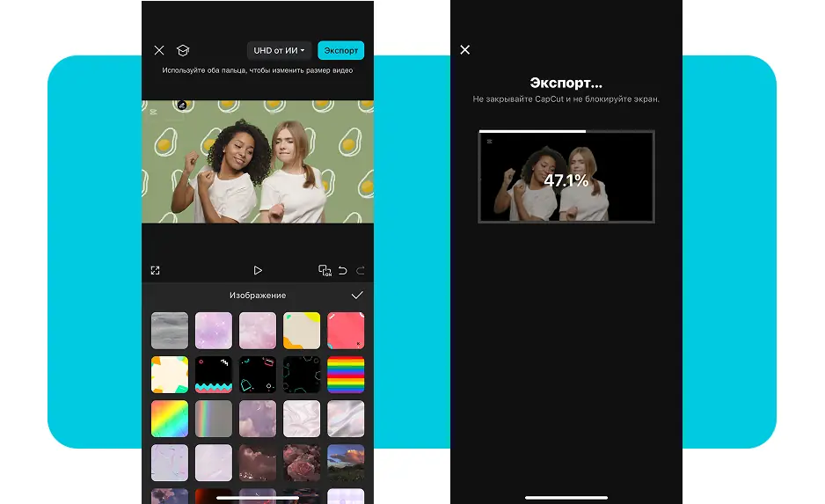Select the pink roses background thumbnail
The height and width of the screenshot is (504, 825).
click(302, 463)
